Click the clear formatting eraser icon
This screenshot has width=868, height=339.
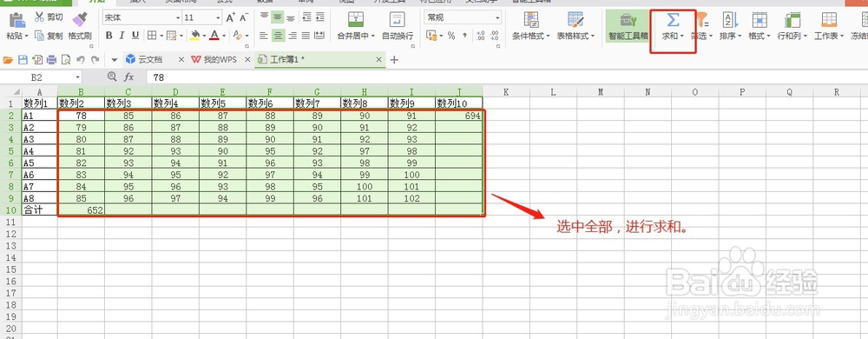point(237,36)
